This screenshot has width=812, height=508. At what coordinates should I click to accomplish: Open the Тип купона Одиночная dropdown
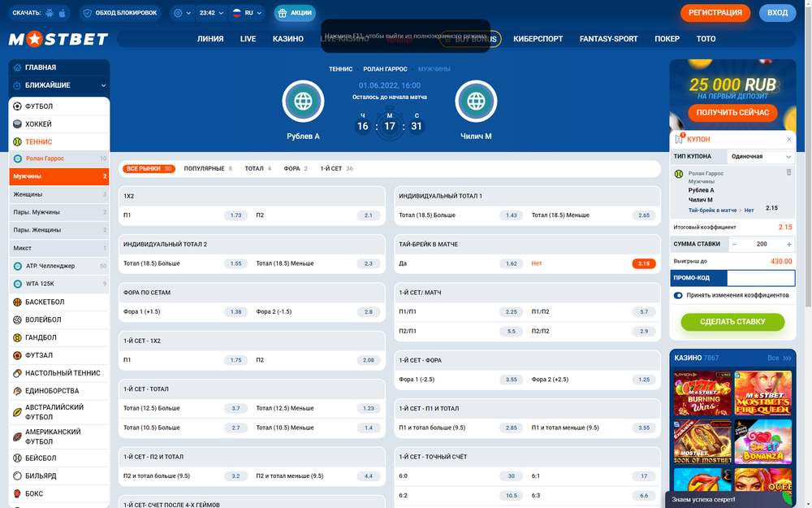[760, 157]
